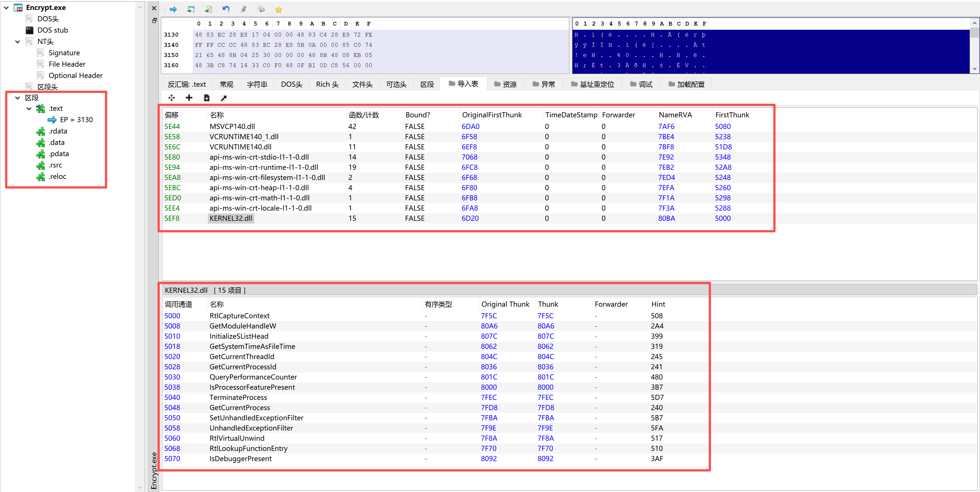Image resolution: width=980 pixels, height=492 pixels.
Task: Click the yellow star favorites icon
Action: (278, 10)
